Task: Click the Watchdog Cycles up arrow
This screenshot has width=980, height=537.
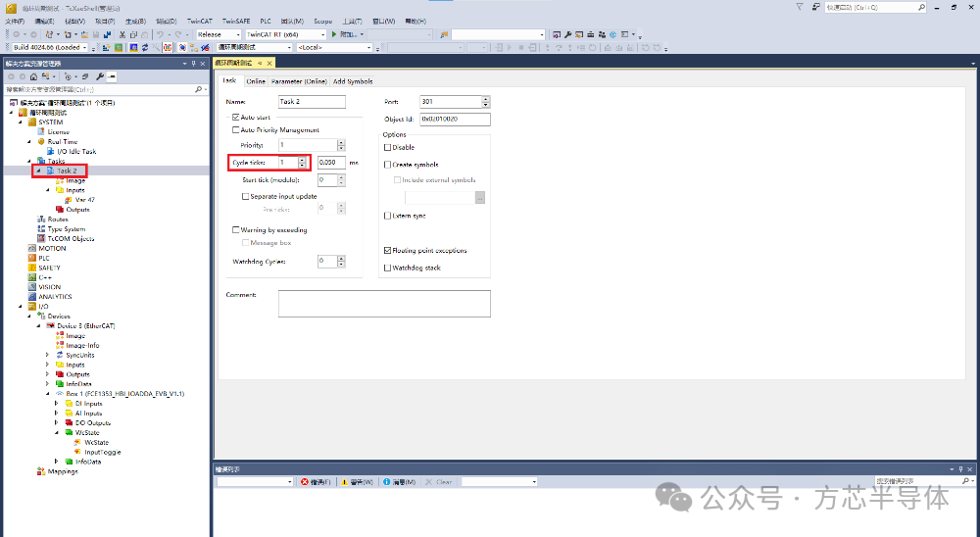Action: pos(341,258)
